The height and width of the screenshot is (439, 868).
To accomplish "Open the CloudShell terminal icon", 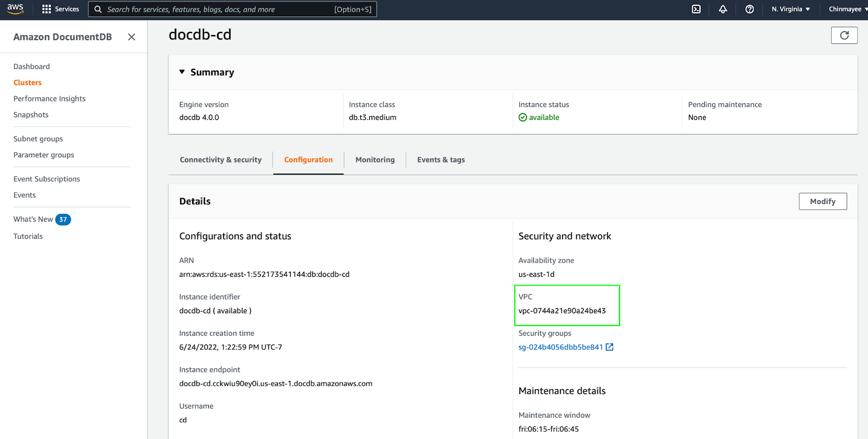I will tap(696, 9).
